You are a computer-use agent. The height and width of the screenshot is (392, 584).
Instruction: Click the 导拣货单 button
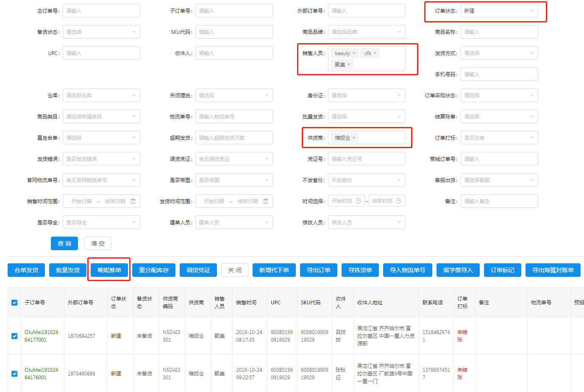pyautogui.click(x=360, y=270)
